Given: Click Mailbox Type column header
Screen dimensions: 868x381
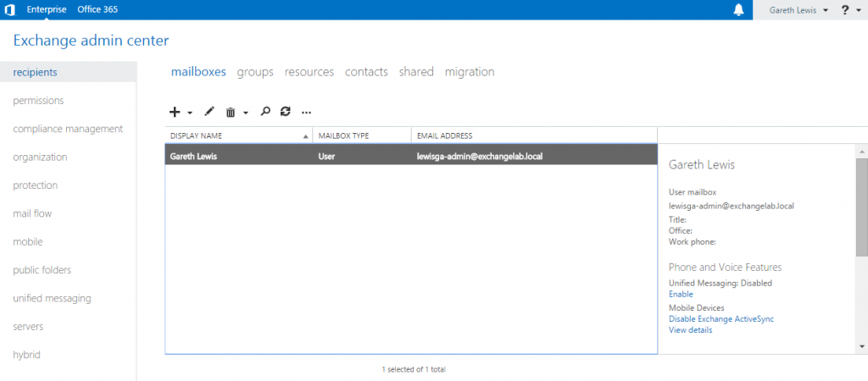Looking at the screenshot, I should (362, 135).
